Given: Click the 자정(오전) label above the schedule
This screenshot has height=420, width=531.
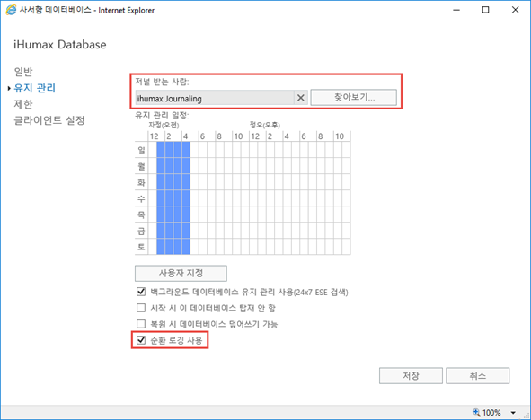Looking at the screenshot, I should pyautogui.click(x=164, y=125).
